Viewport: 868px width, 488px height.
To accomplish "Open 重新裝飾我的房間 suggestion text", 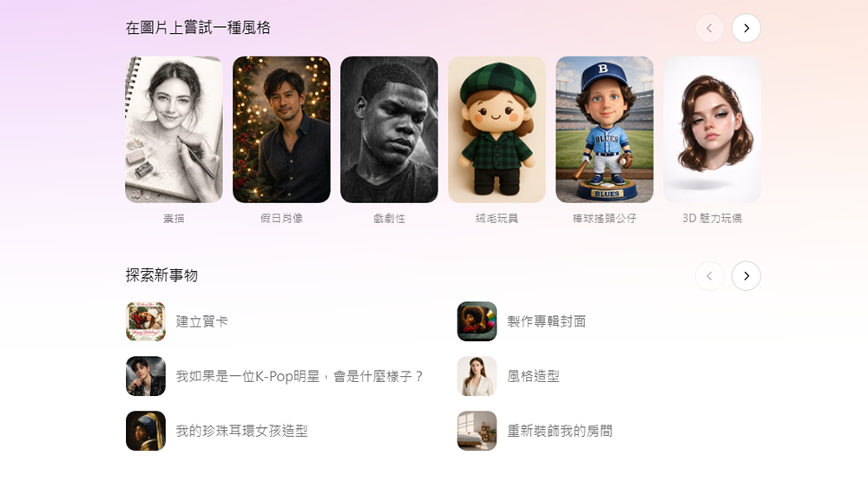I will point(560,431).
